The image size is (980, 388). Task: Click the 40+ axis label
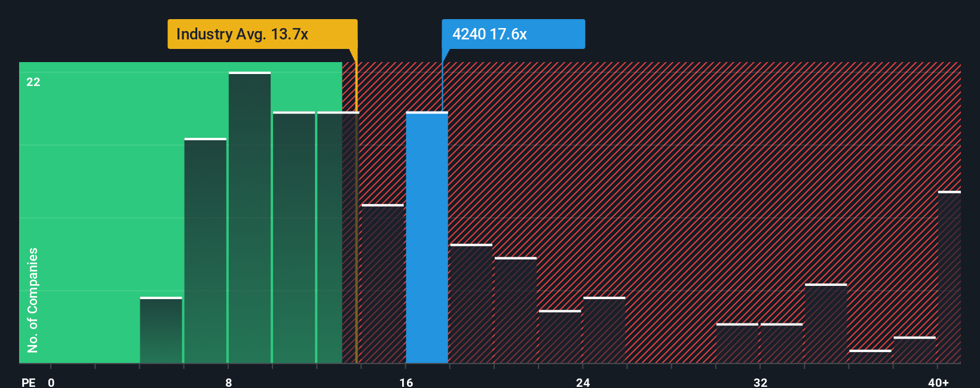click(x=938, y=382)
